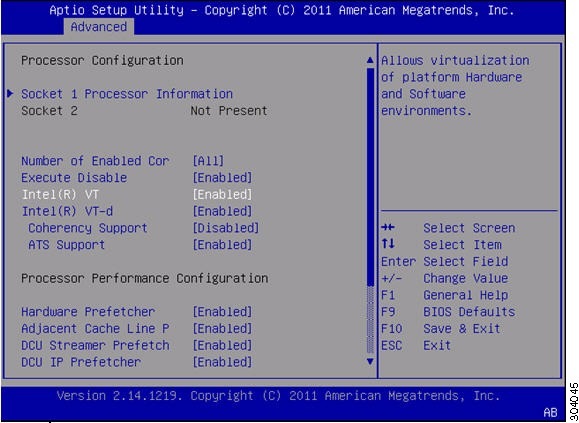Viewport: 579px width, 423px height.
Task: Select DCU IP Prefetcher Enabled value
Action: click(x=222, y=362)
